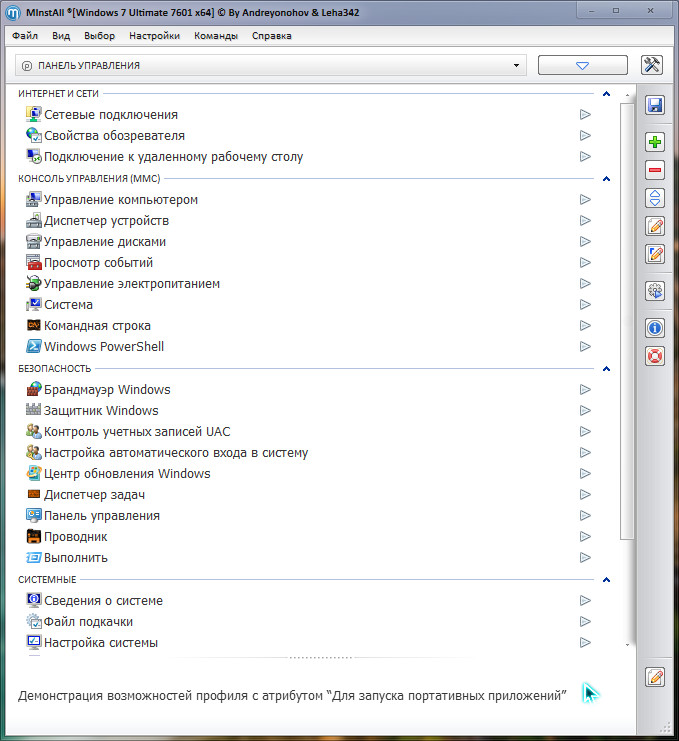This screenshot has height=741, width=679.
Task: Click the Защитник Windows castle icon
Action: coord(34,410)
